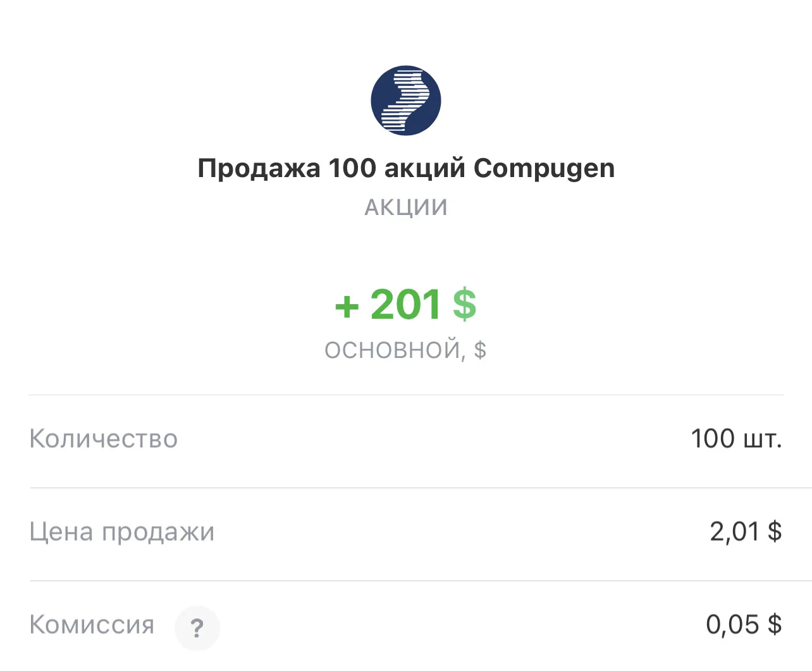Tap the green dollar sign after 201
This screenshot has width=812, height=671.
tap(464, 305)
